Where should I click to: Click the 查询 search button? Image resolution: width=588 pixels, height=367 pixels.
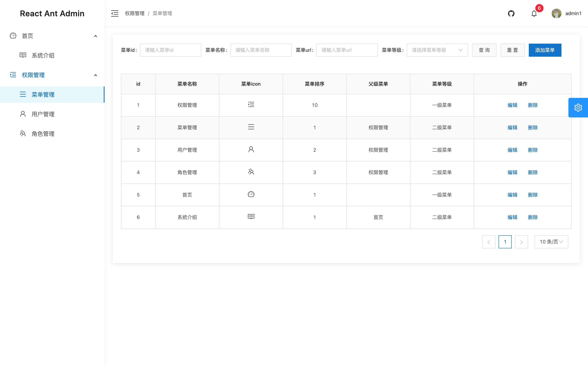pyautogui.click(x=484, y=50)
